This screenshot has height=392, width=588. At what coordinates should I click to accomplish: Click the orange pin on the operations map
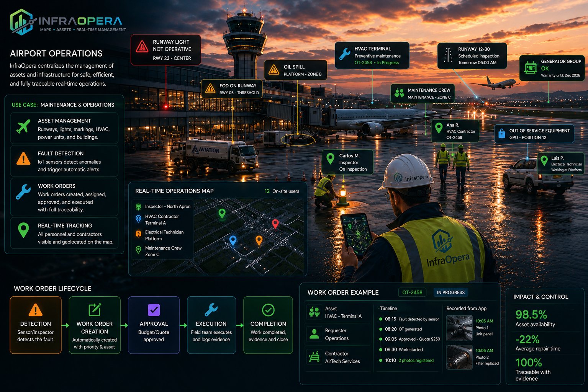tap(259, 240)
